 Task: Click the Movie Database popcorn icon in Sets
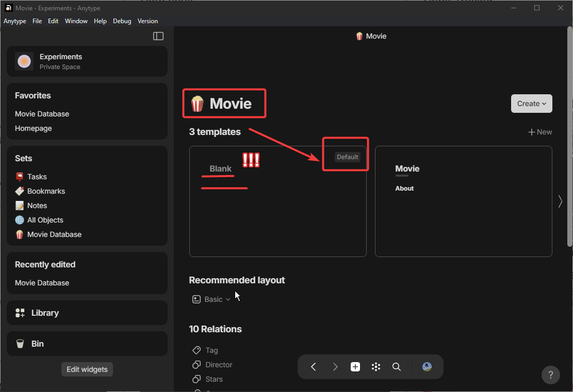[20, 234]
